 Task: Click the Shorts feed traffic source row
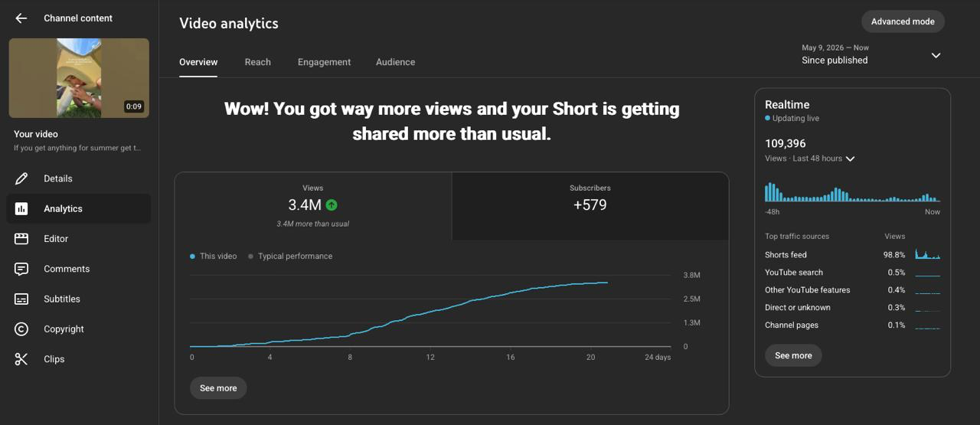pyautogui.click(x=852, y=255)
